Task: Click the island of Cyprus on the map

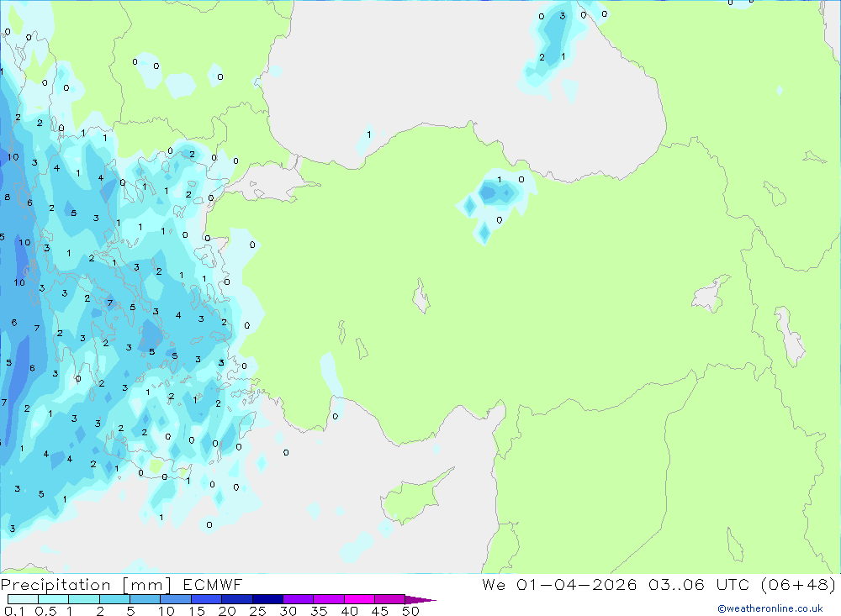Action: point(413,498)
